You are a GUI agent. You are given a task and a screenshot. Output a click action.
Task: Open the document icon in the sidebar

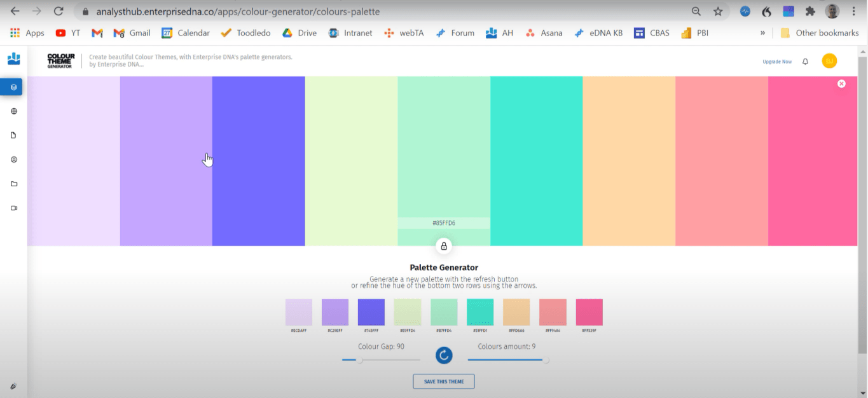[x=14, y=135]
